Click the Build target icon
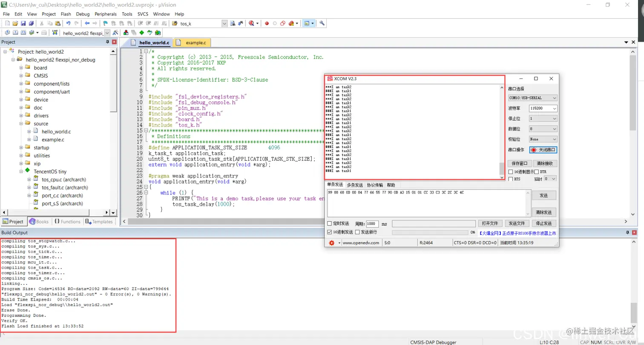 (15, 33)
